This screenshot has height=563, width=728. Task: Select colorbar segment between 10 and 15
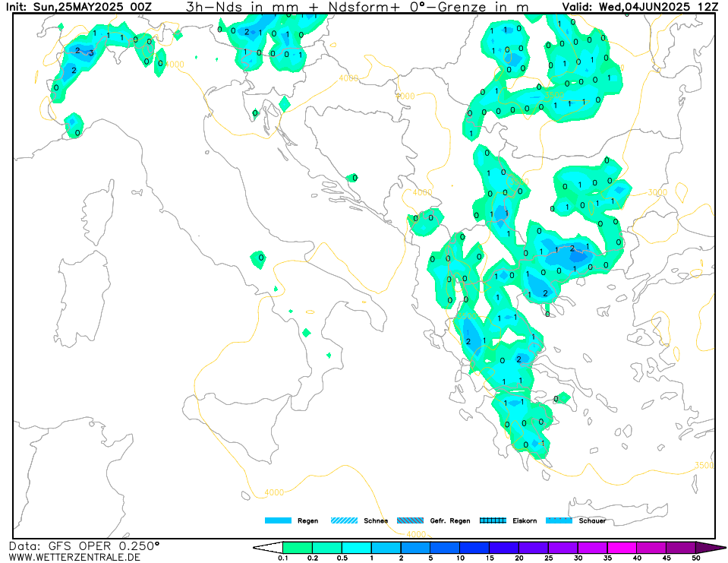coord(474,547)
